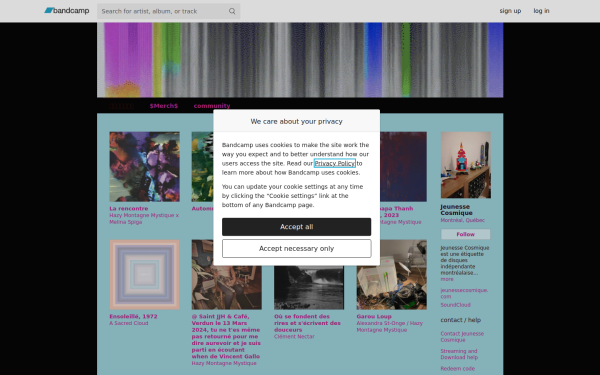Open the Garou Loup album cover
Viewport: 600px width, 375px height.
[x=391, y=275]
